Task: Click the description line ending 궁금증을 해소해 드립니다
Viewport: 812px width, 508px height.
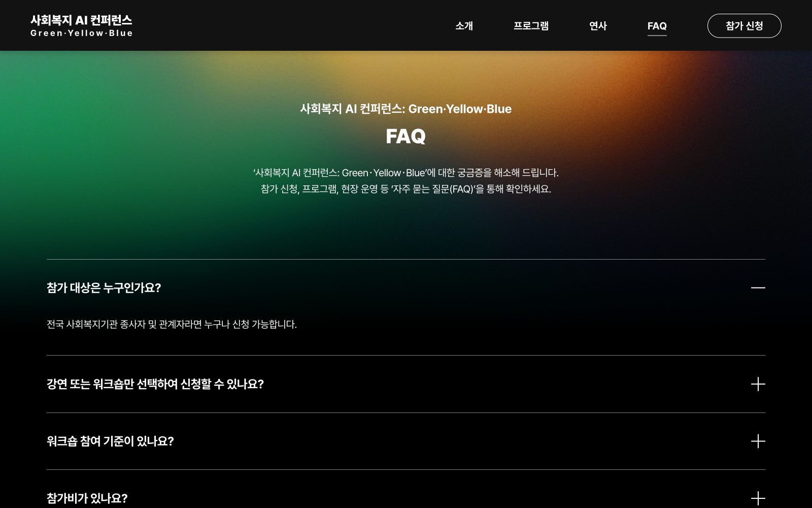Action: 405,173
